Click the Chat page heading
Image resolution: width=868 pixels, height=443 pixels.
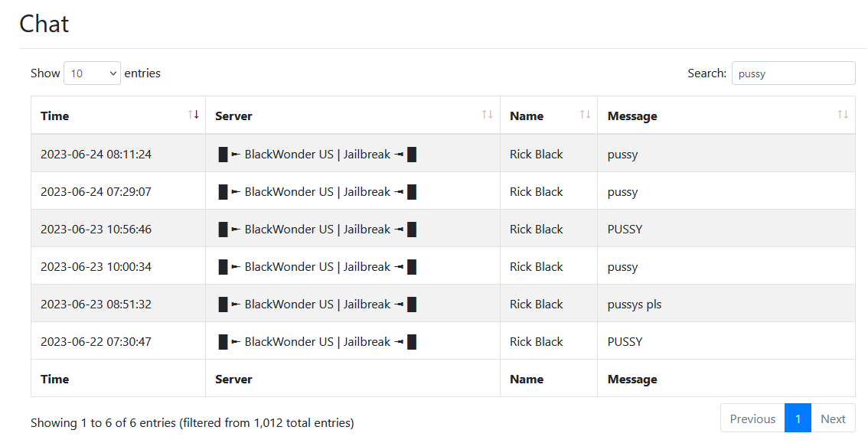click(44, 24)
